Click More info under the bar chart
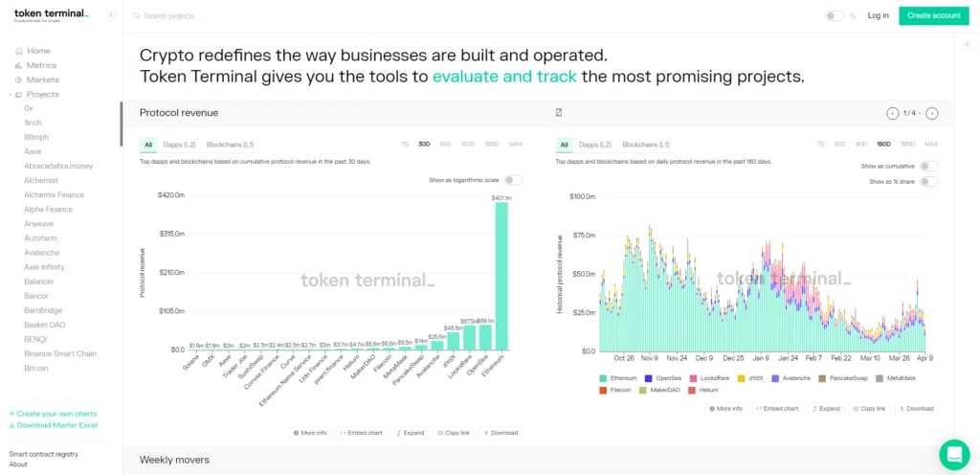This screenshot has width=980, height=475. (311, 433)
